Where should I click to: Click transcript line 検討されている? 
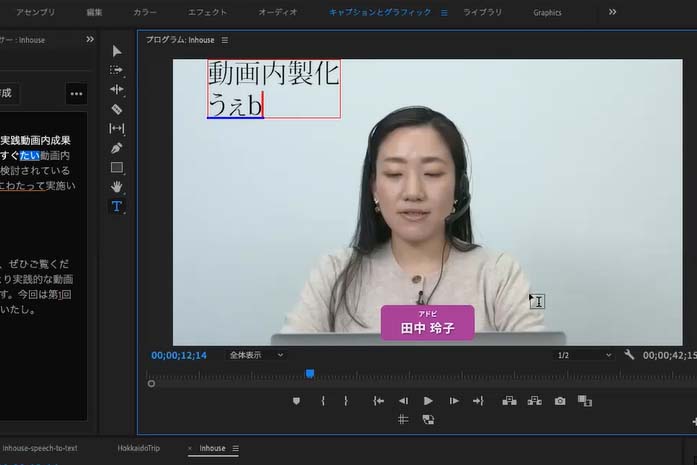click(x=35, y=171)
